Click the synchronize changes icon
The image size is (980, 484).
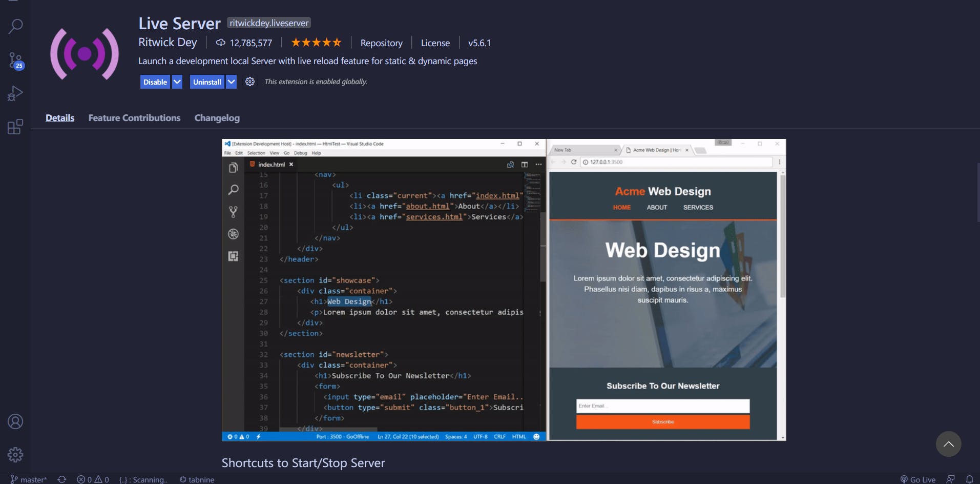coord(62,479)
